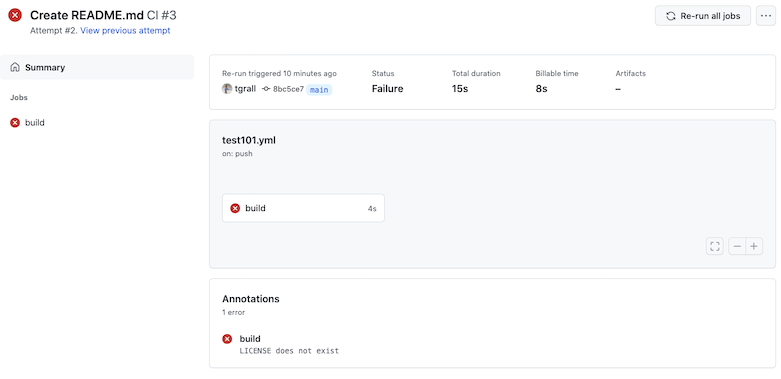Click the 'Create README.md' run title
Viewport: 781px width, 379px height.
(x=87, y=15)
